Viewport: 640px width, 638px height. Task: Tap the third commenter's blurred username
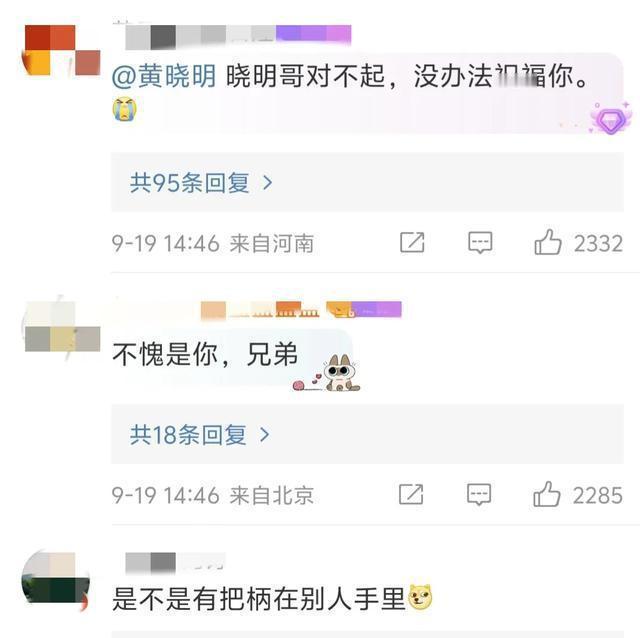pos(175,562)
